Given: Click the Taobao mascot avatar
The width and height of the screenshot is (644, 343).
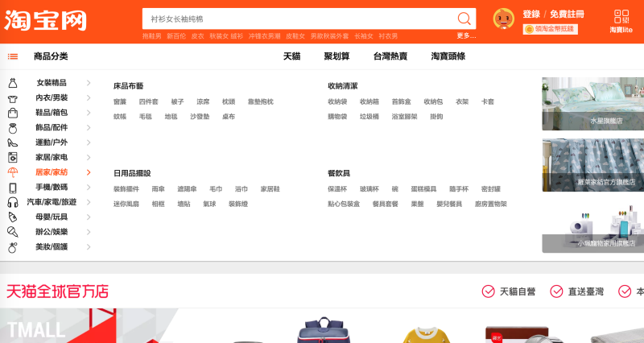Looking at the screenshot, I should 503,19.
